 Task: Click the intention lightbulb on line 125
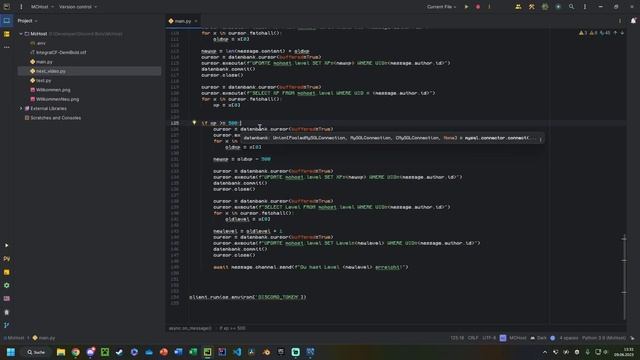point(194,122)
